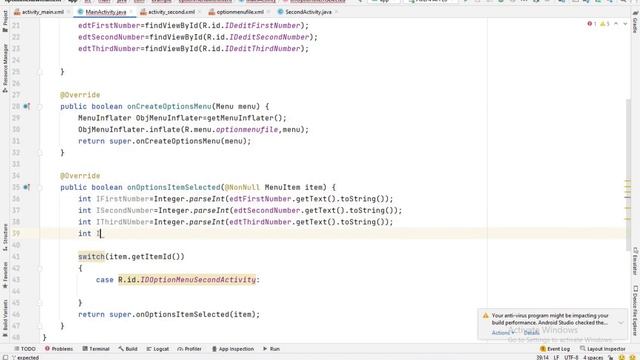Open the Device File Explorer panel
The width and height of the screenshot is (640, 360).
[x=635, y=311]
